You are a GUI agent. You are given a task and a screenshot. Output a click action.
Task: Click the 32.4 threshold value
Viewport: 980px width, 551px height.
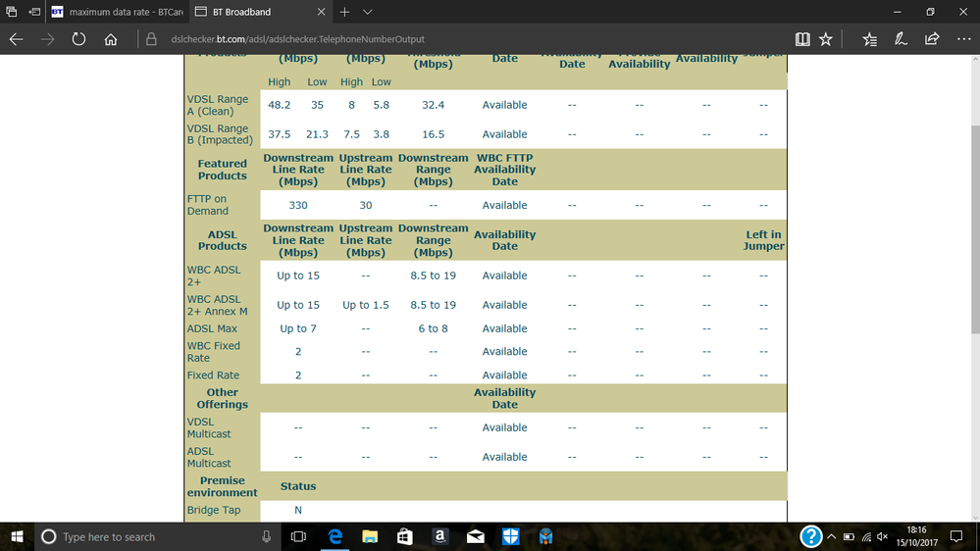[434, 105]
